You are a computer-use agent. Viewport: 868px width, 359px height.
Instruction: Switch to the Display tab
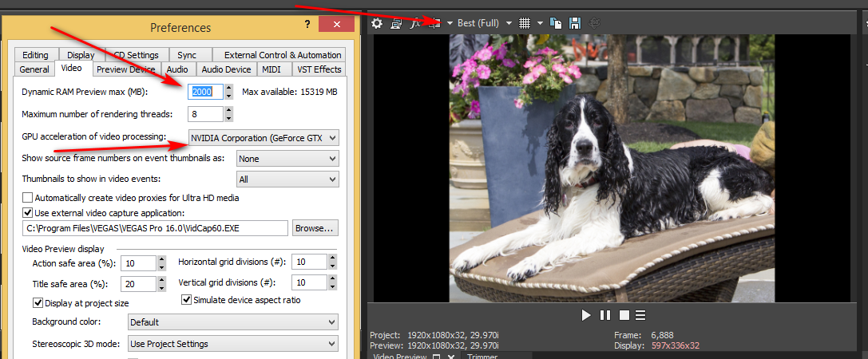click(x=81, y=55)
